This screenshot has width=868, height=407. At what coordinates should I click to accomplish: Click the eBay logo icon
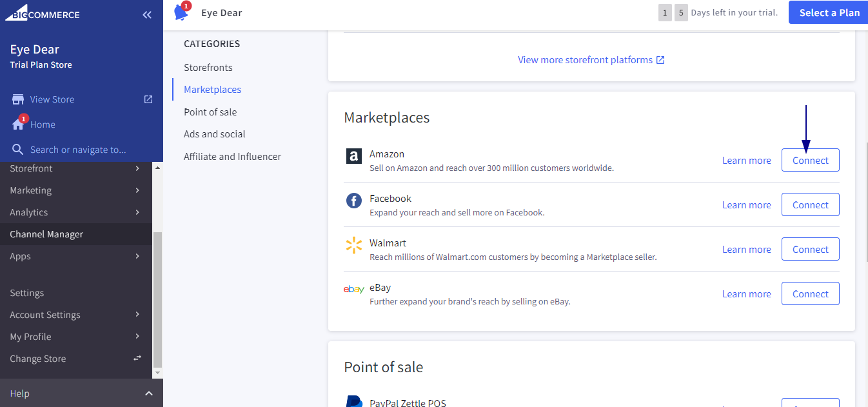click(x=354, y=290)
